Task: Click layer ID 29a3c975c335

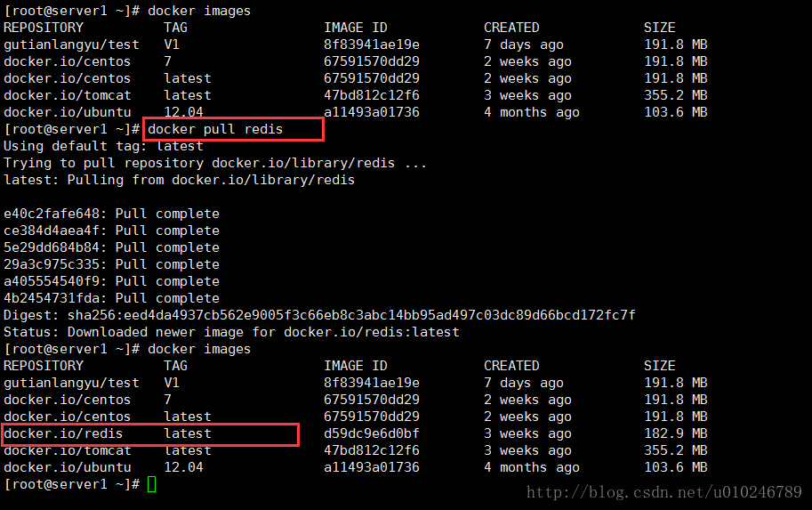Action: pyautogui.click(x=52, y=264)
